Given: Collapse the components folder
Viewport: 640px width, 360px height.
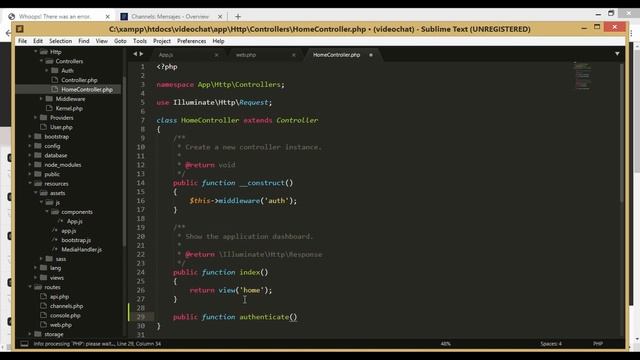Looking at the screenshot, I should click(47, 212).
